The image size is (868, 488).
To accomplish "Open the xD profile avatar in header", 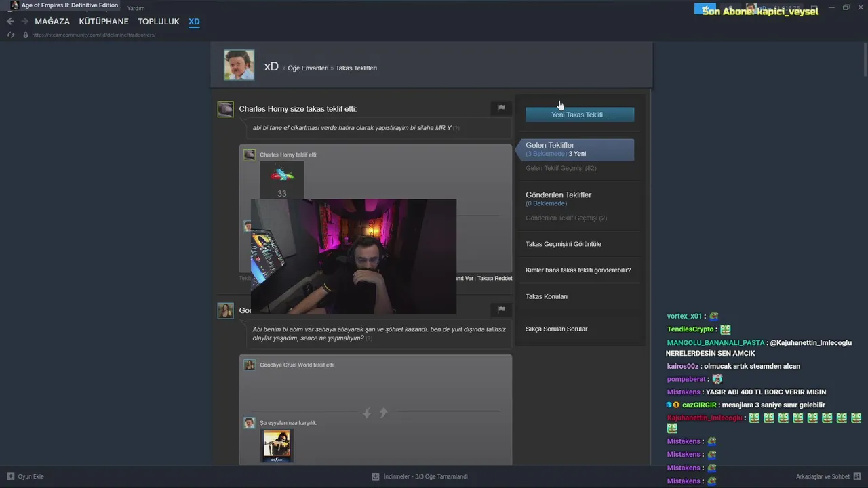I will point(239,65).
